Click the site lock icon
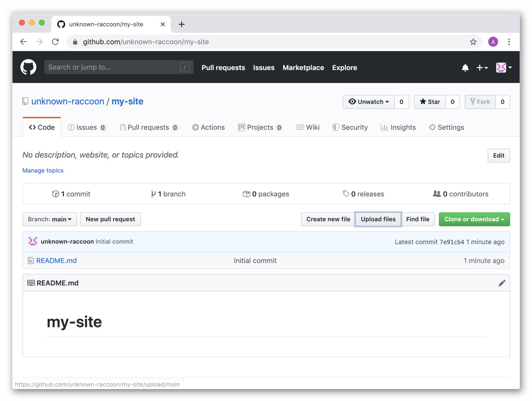The image size is (532, 401). coord(75,42)
